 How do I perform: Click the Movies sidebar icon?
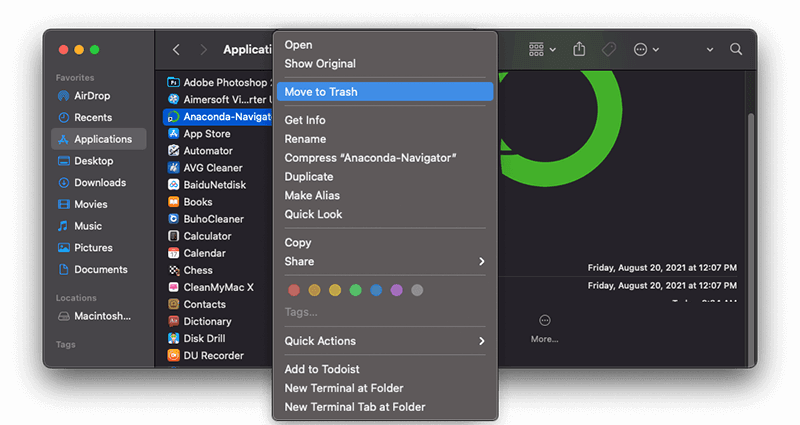point(63,204)
